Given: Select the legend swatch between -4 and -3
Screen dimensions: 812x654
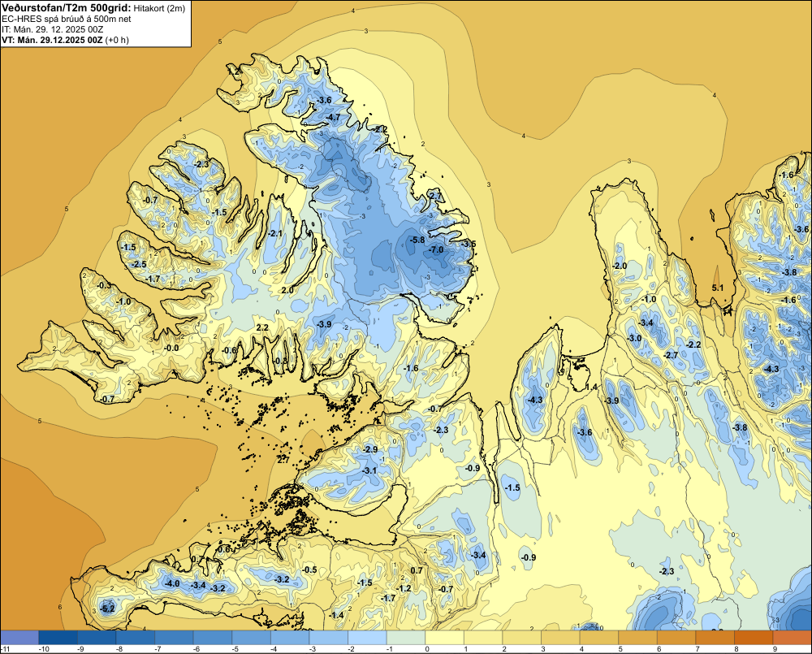Looking at the screenshot, I should coord(290,637).
